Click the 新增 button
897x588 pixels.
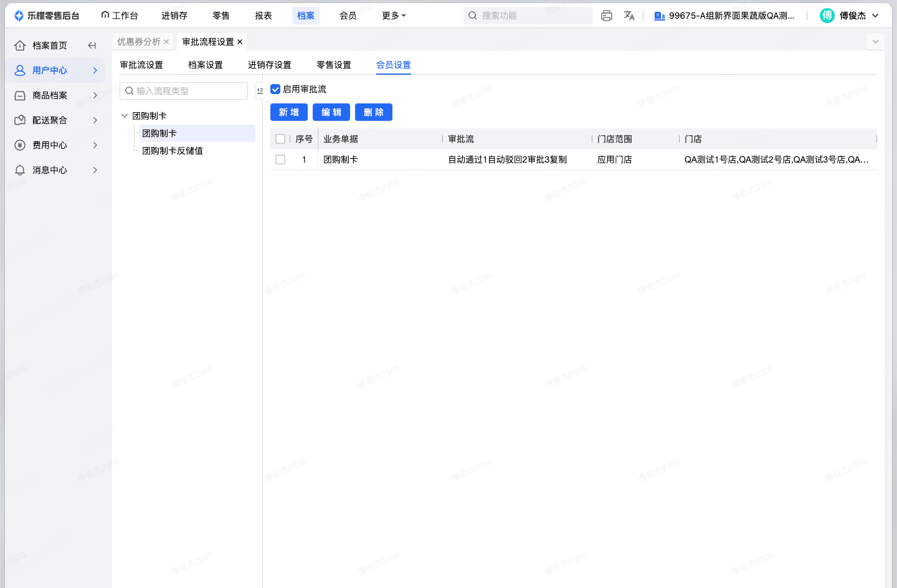pos(289,112)
